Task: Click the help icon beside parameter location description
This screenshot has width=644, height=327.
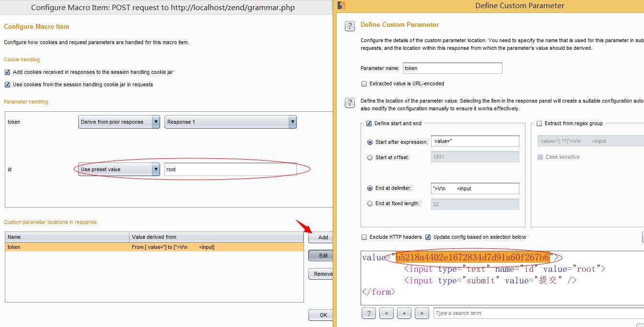Action: click(x=350, y=103)
